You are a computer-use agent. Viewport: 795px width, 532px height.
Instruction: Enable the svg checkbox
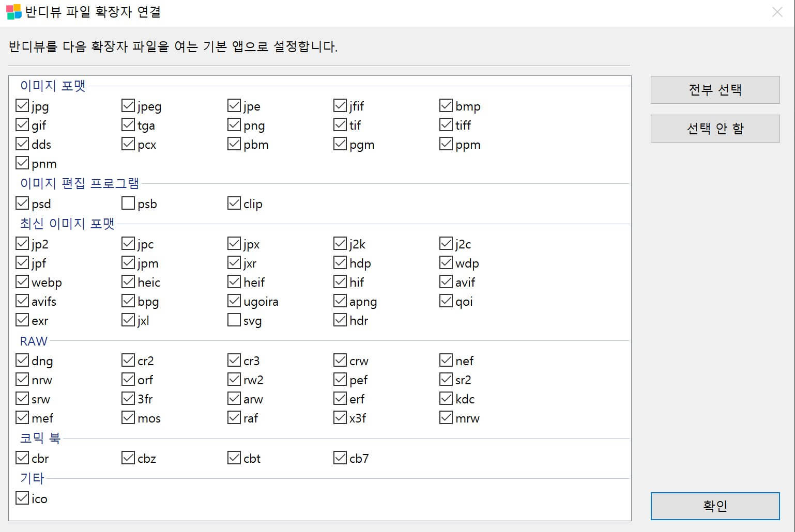(x=233, y=320)
